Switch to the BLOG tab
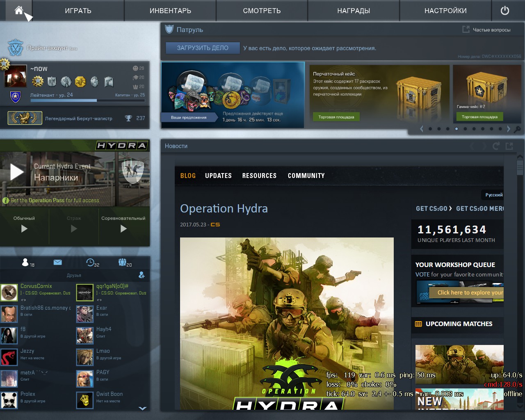This screenshot has width=525, height=420. 188,176
